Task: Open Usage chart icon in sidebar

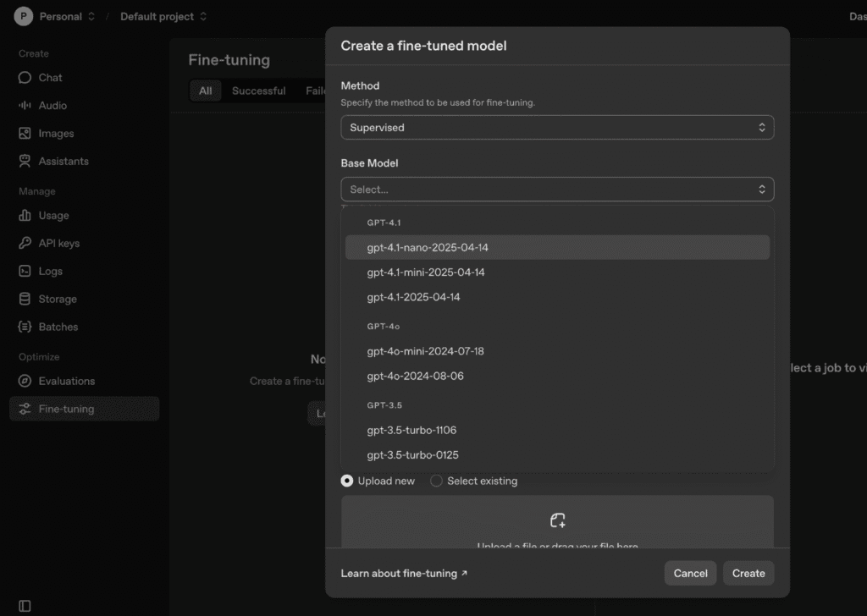Action: pos(25,216)
